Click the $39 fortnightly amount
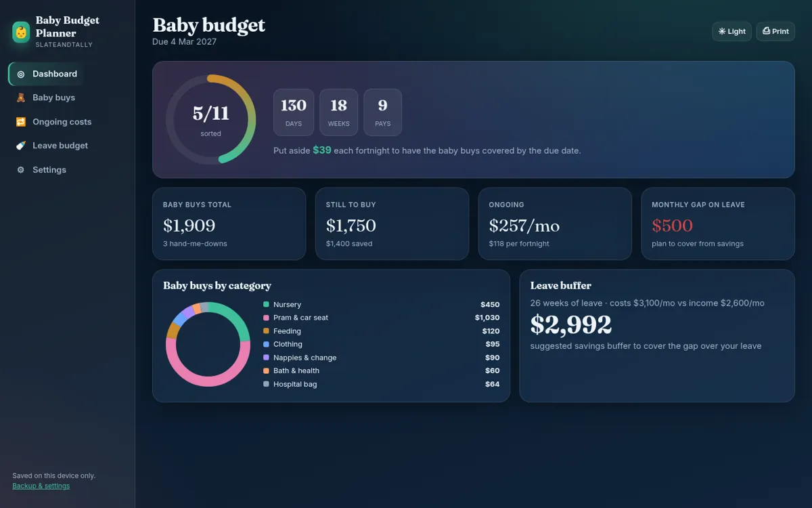812x508 pixels. click(322, 150)
